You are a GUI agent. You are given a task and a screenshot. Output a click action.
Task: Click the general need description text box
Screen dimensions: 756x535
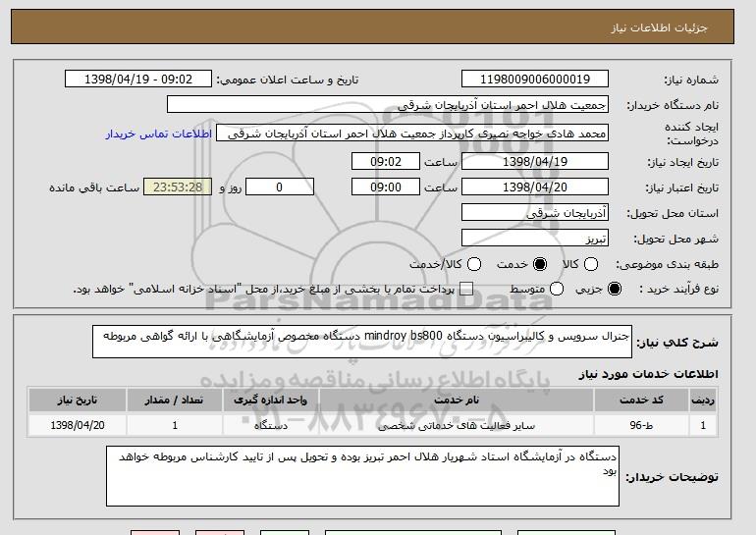tap(362, 342)
